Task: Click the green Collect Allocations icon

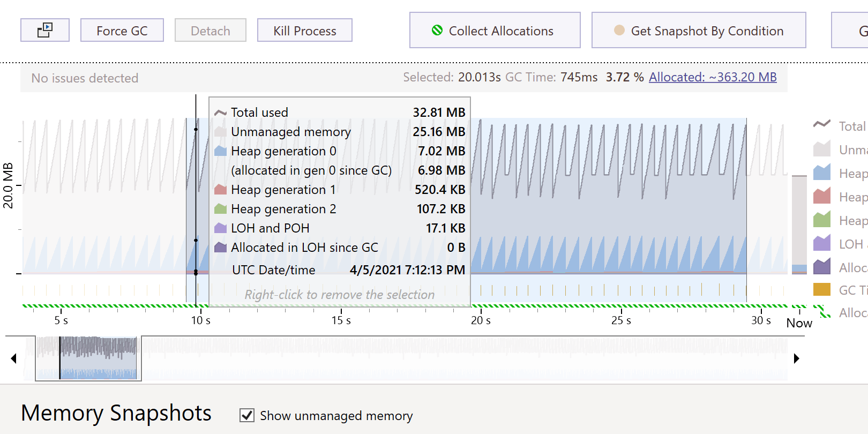Action: [x=437, y=31]
